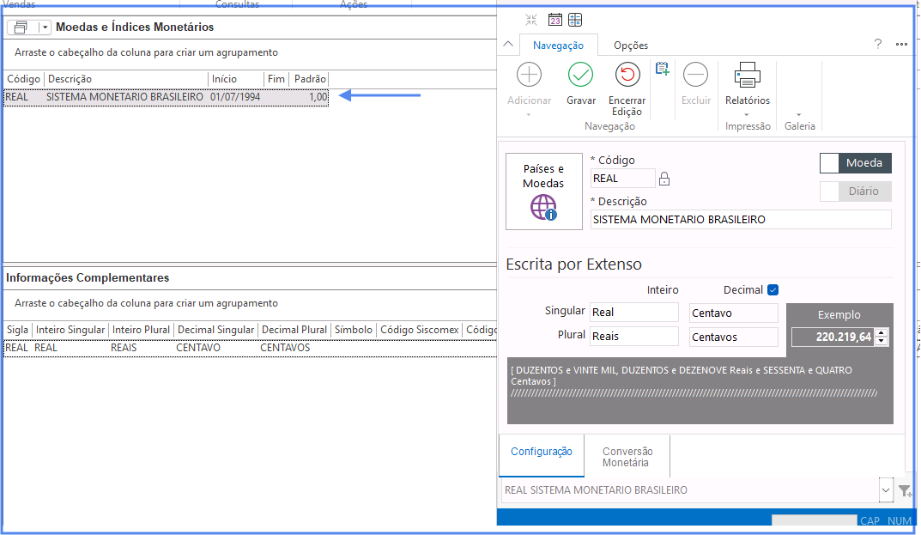Click the filter icon at bottom right
The width and height of the screenshot is (921, 535).
904,490
